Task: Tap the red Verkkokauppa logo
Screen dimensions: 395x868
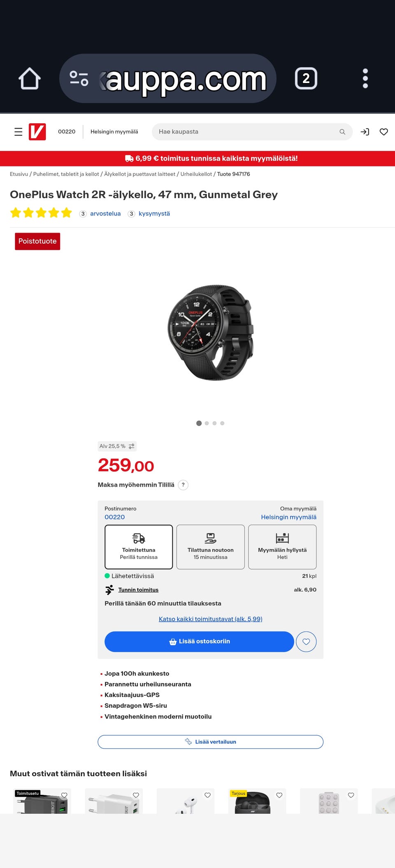Action: coord(37,132)
